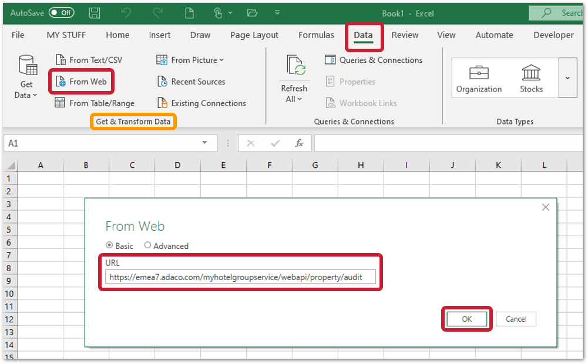Image resolution: width=588 pixels, height=364 pixels.
Task: Click Insert Function fx icon
Action: 299,143
